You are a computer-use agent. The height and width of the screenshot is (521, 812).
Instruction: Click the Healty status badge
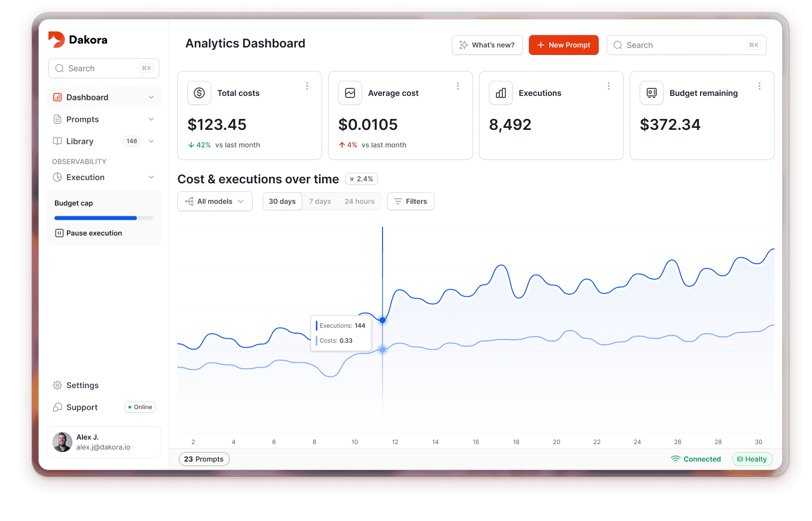coord(752,459)
